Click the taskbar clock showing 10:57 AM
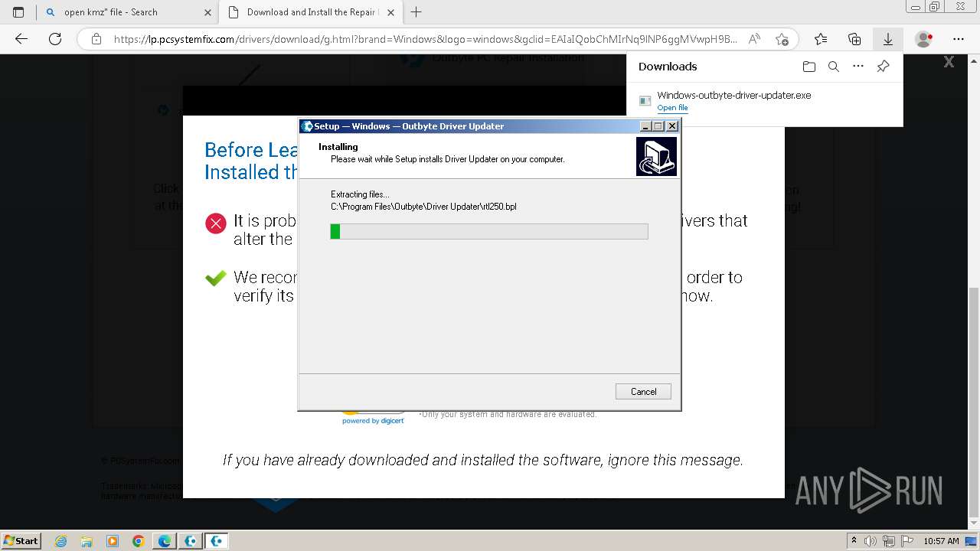Image resolution: width=980 pixels, height=551 pixels. click(941, 541)
